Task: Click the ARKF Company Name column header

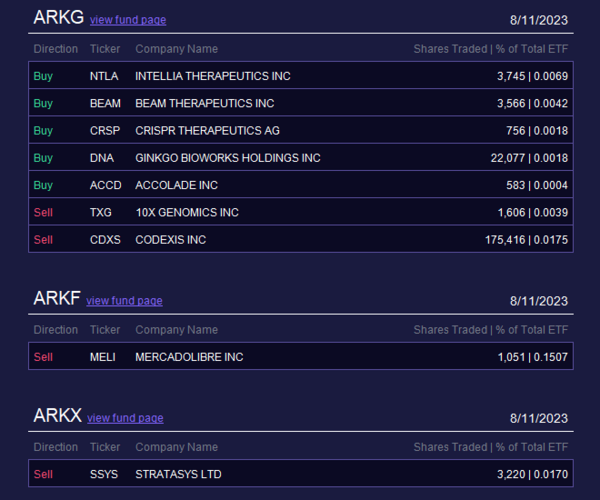Action: (x=176, y=330)
